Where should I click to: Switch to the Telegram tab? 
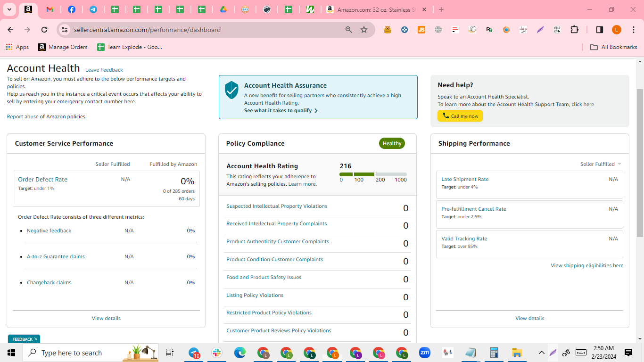pyautogui.click(x=93, y=9)
